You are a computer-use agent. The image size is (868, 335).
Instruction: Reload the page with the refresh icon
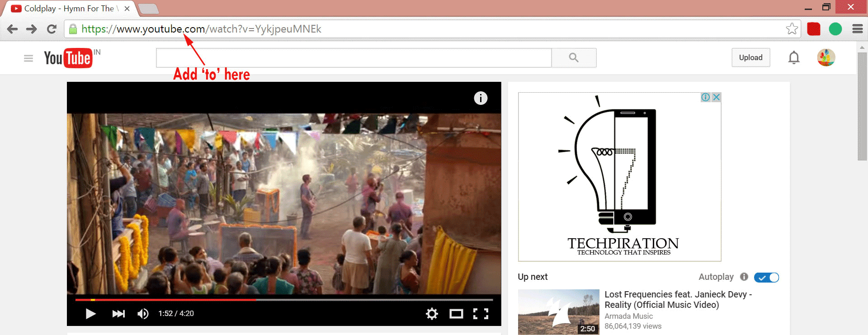[x=52, y=29]
